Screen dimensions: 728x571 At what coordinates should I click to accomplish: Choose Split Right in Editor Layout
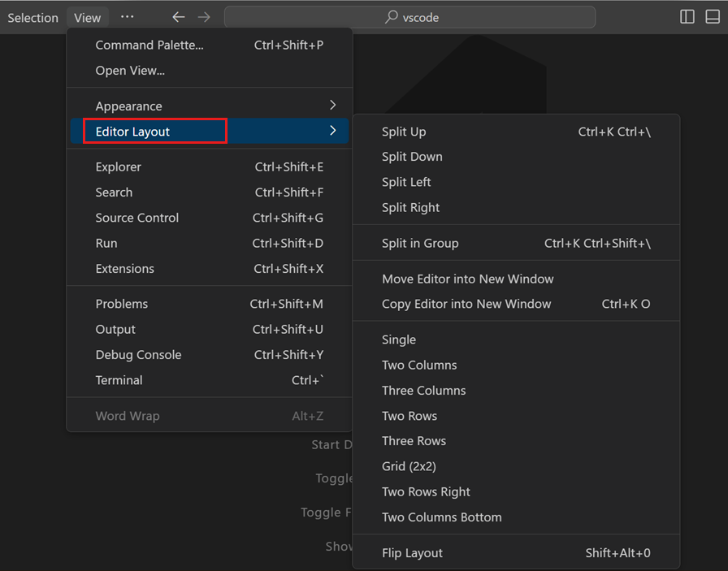tap(410, 207)
